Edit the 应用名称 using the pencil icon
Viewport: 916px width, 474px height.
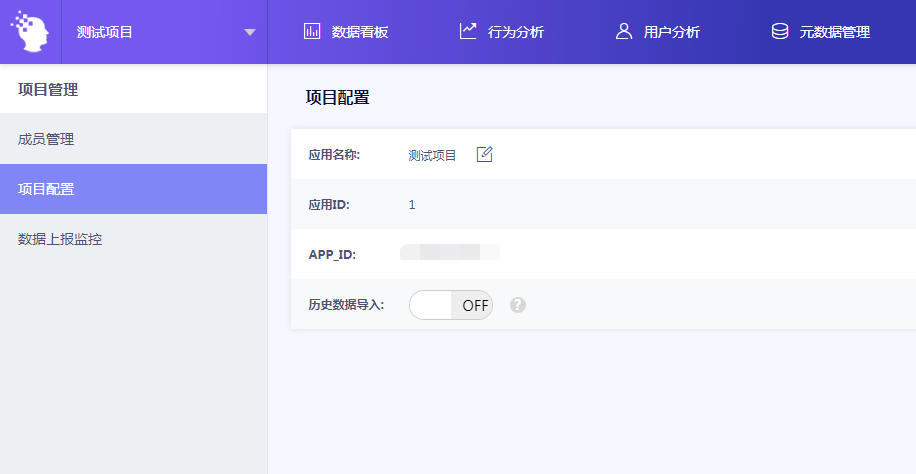pyautogui.click(x=485, y=154)
